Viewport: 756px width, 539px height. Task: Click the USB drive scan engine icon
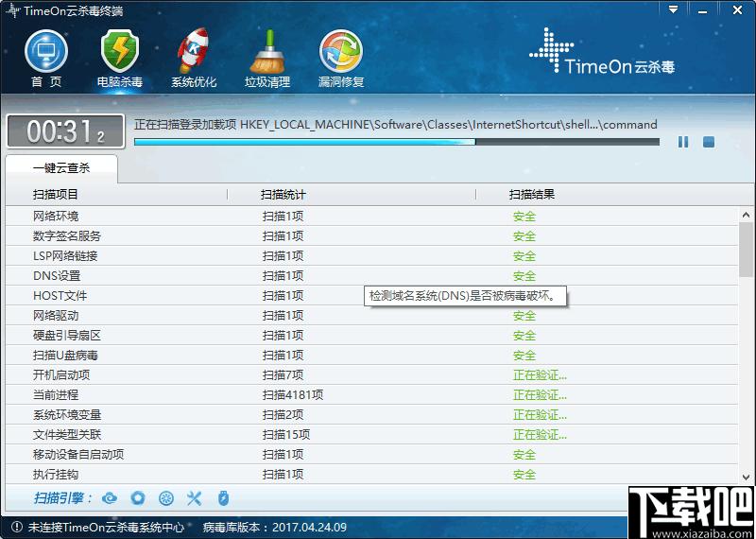(x=223, y=498)
